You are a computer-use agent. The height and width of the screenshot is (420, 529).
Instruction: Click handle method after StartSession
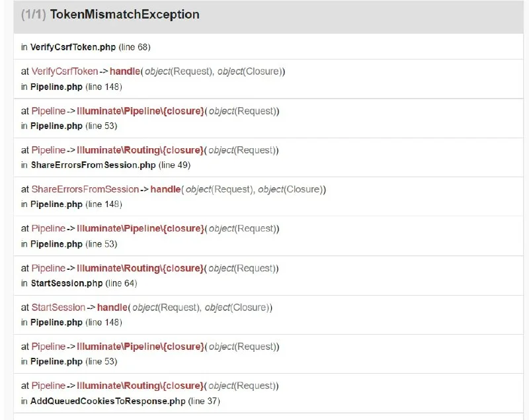112,308
